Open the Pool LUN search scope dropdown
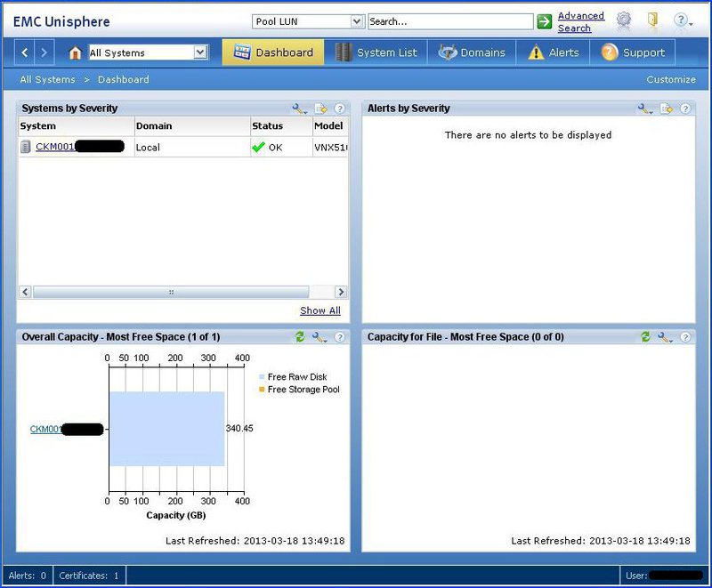 point(355,20)
